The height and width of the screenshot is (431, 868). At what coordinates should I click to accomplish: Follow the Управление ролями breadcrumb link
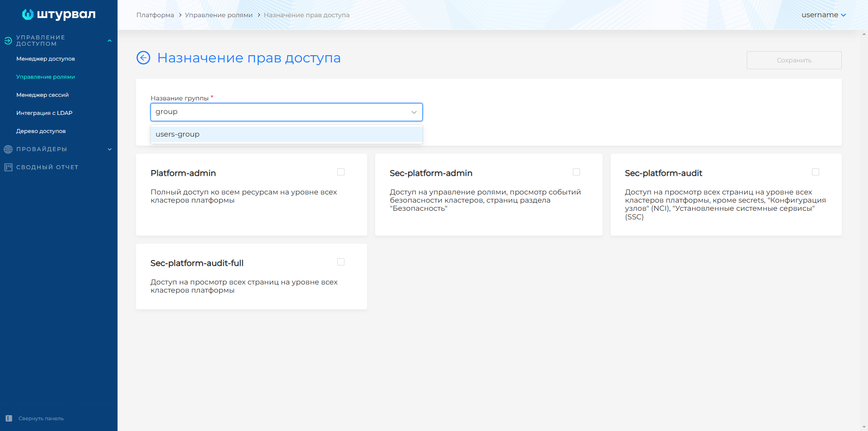click(x=218, y=15)
